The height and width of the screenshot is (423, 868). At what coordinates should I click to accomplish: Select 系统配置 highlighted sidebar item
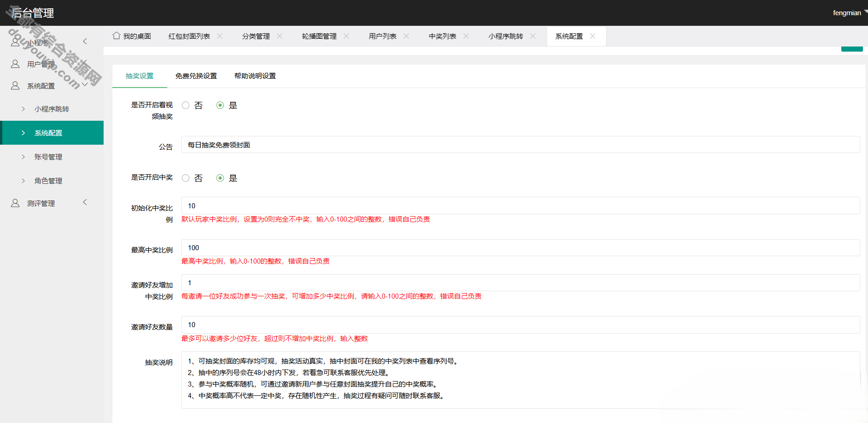(52, 133)
